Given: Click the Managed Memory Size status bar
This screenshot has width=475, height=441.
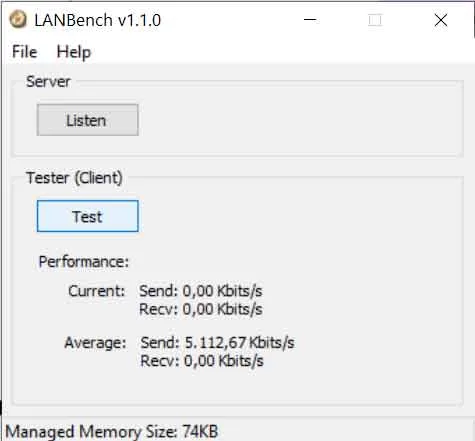Looking at the screenshot, I should tap(112, 432).
